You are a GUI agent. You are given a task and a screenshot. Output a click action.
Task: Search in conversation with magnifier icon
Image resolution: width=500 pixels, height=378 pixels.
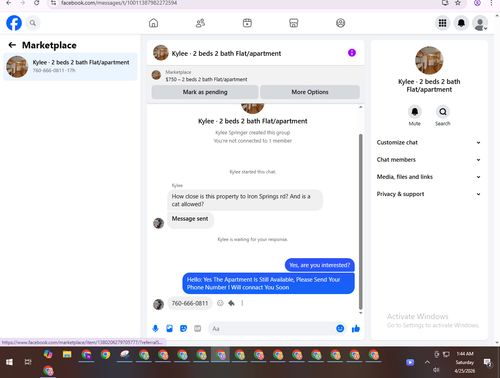pyautogui.click(x=443, y=112)
